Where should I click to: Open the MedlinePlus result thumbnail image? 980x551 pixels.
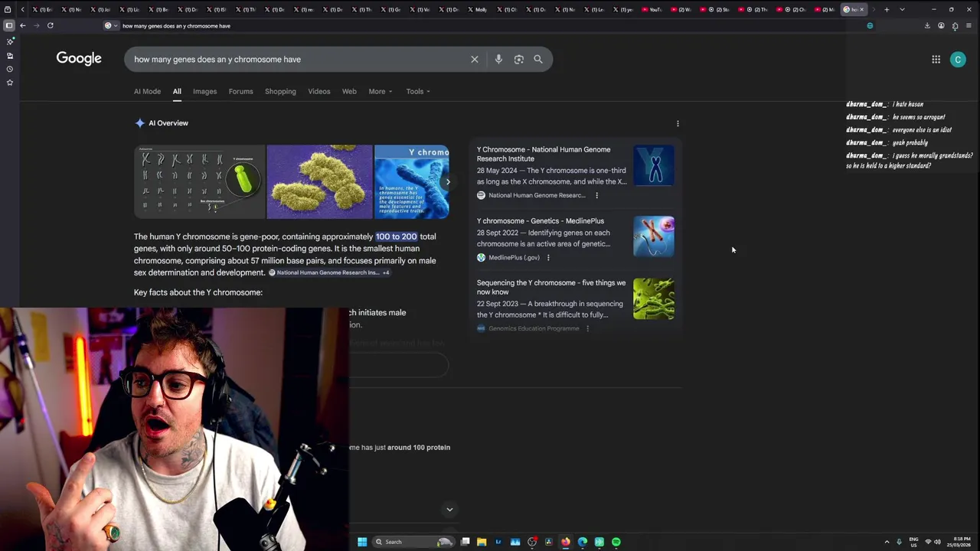click(654, 236)
